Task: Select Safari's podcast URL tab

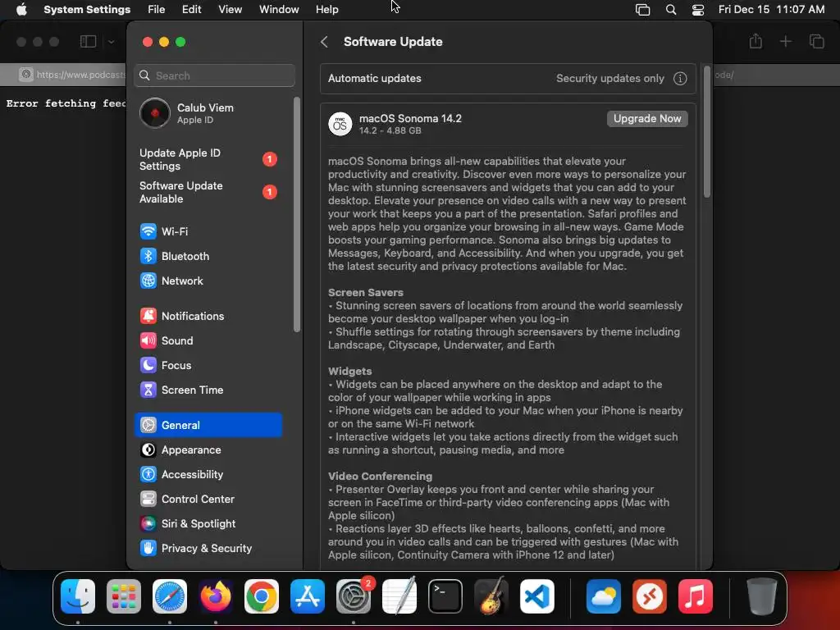Action: (x=64, y=75)
